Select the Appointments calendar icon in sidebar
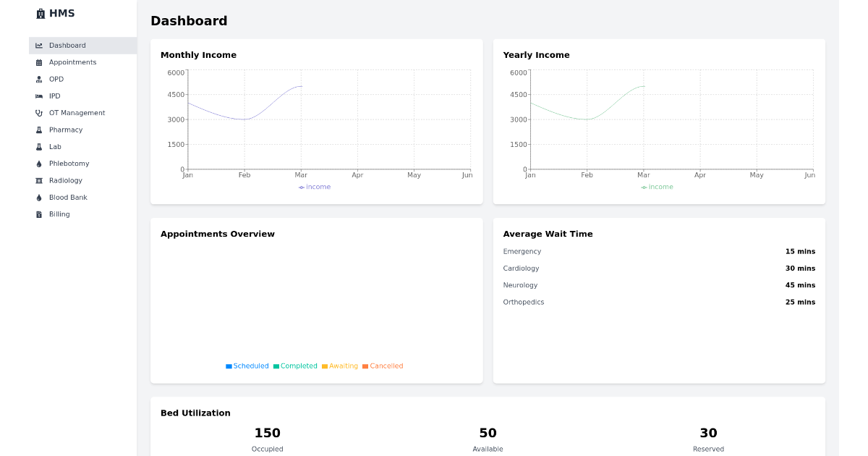The width and height of the screenshot is (868, 456). coord(38,62)
